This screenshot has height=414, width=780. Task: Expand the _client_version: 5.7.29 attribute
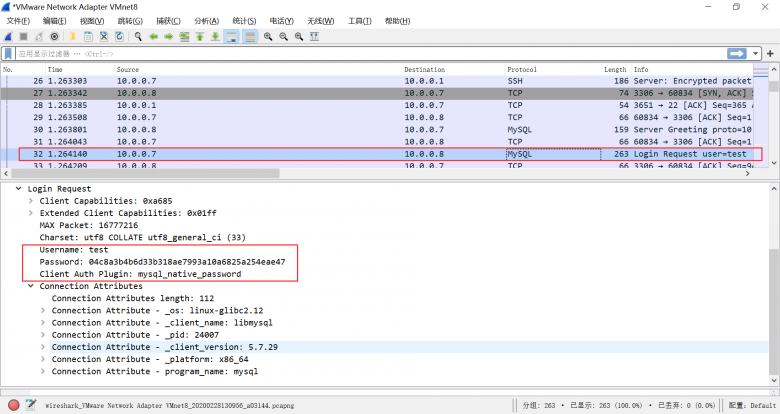coord(43,347)
